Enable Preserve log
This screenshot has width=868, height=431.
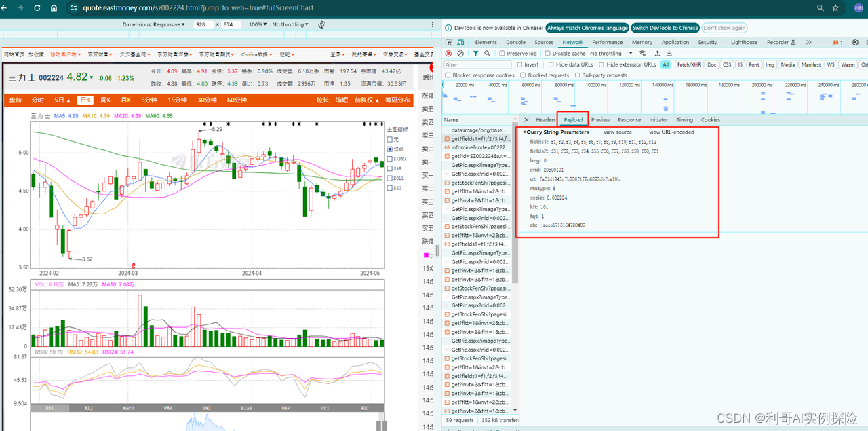click(x=502, y=53)
